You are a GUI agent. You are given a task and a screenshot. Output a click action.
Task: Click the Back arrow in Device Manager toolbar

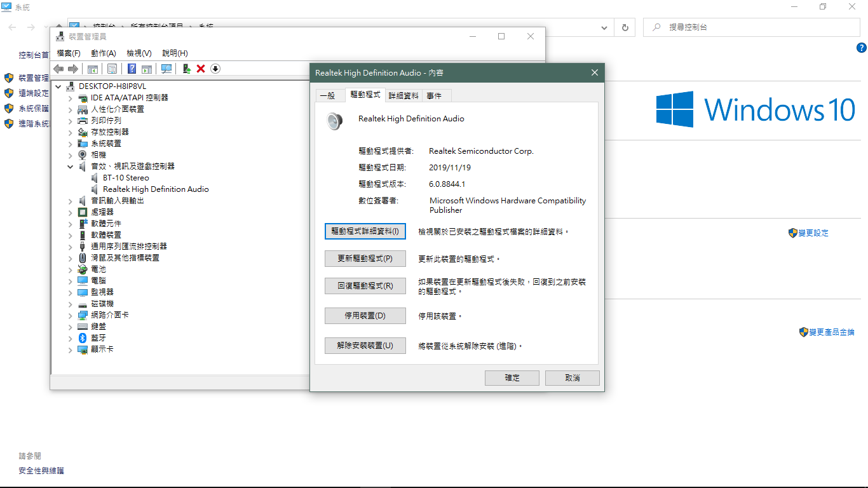pos(58,69)
